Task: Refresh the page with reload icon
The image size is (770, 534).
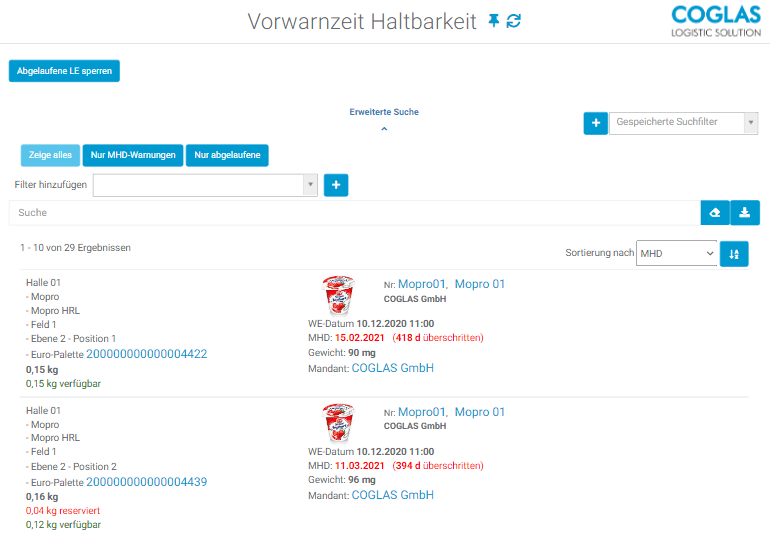Action: (514, 21)
